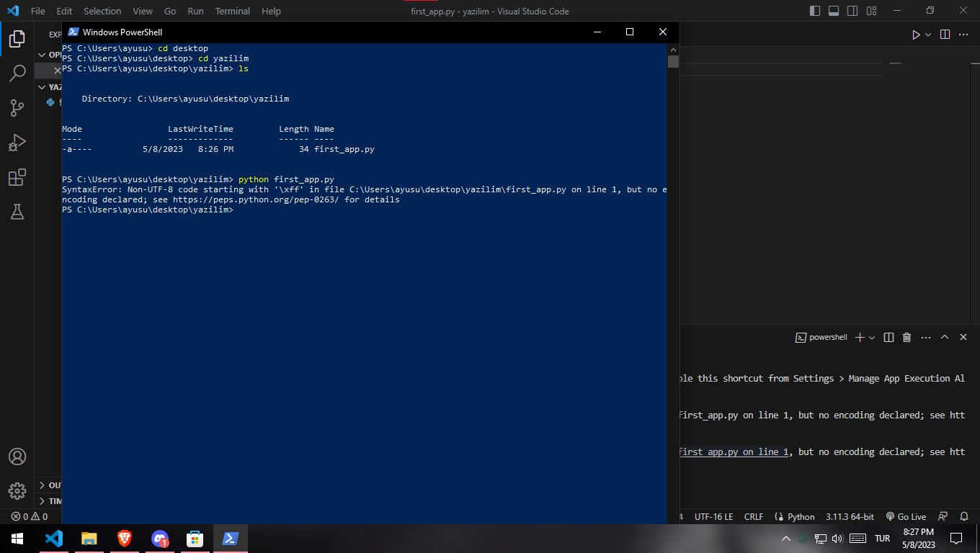Viewport: 980px width, 553px height.
Task: Add a new terminal with the plus icon
Action: click(859, 337)
